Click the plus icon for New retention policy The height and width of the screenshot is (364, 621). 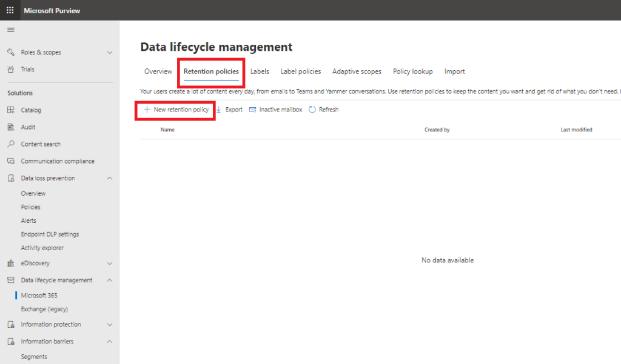(x=148, y=110)
